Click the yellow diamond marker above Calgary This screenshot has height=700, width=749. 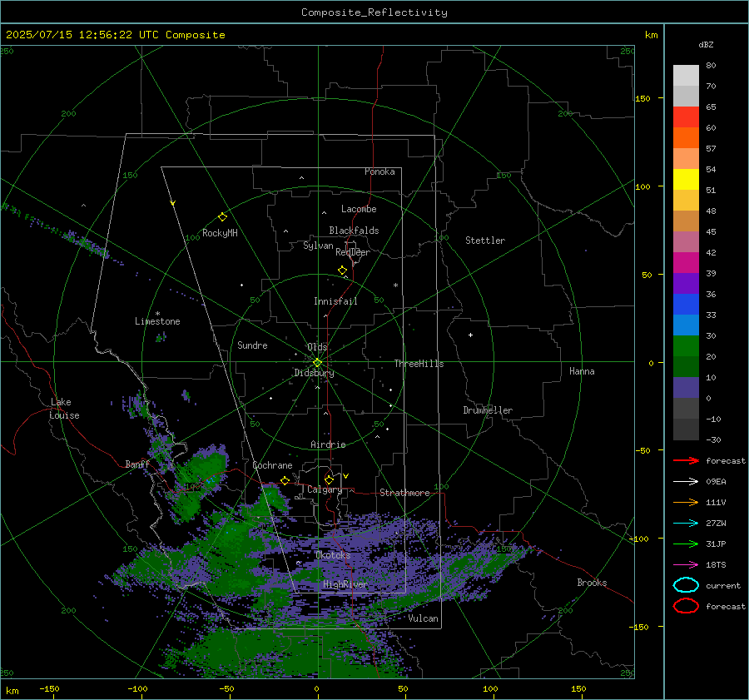[329, 479]
